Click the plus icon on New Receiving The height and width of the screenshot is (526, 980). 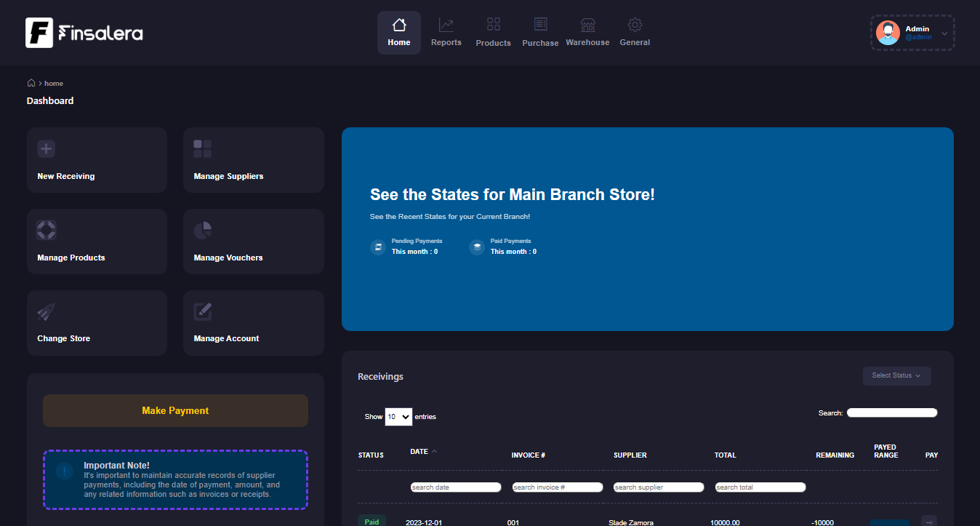(47, 148)
